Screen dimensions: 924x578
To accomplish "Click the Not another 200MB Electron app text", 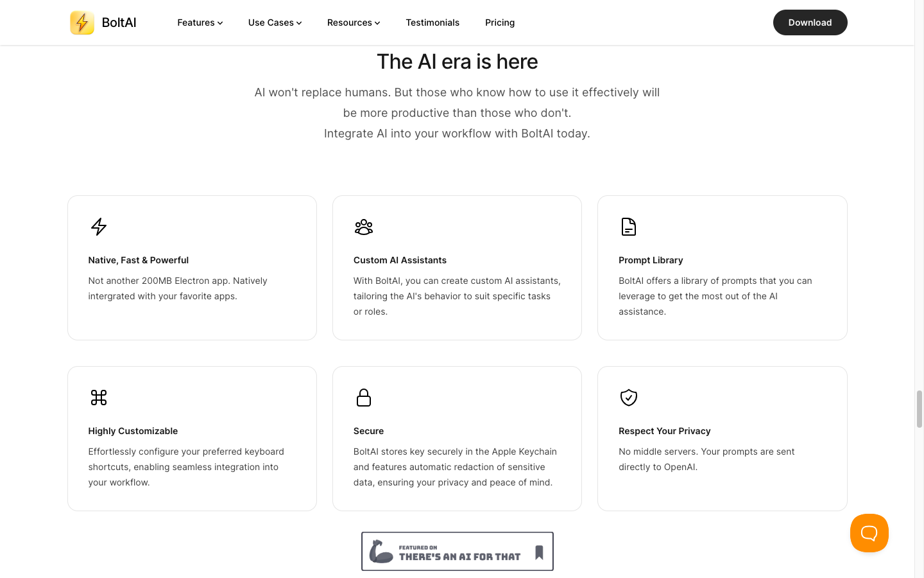I will click(x=178, y=288).
